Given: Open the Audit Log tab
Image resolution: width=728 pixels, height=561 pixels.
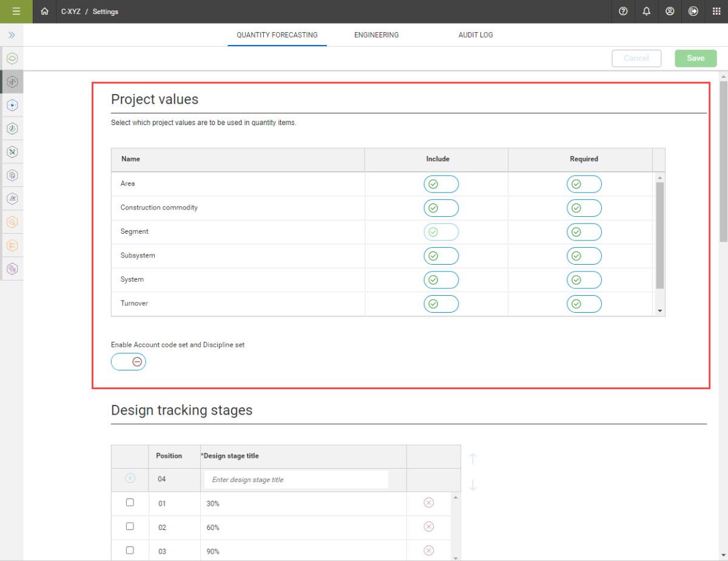Looking at the screenshot, I should coord(475,35).
